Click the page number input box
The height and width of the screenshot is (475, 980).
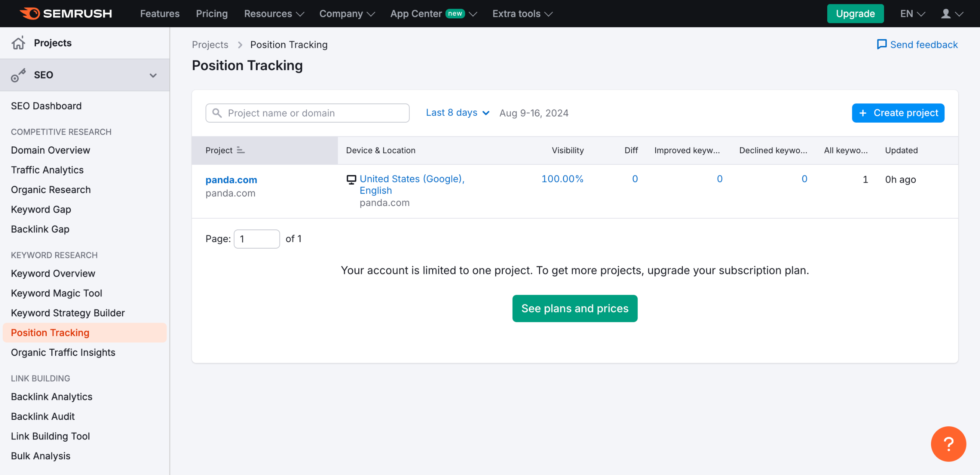(x=256, y=239)
